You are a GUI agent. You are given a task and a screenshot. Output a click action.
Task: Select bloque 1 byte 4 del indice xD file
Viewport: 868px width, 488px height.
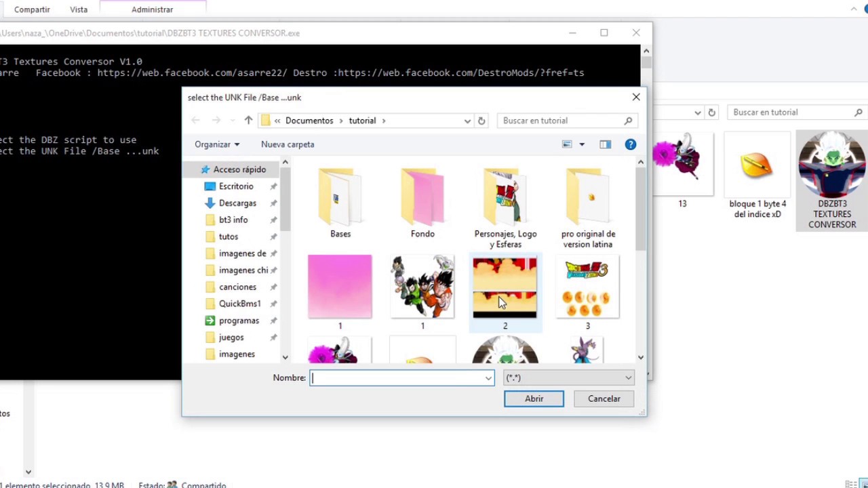pos(757,176)
